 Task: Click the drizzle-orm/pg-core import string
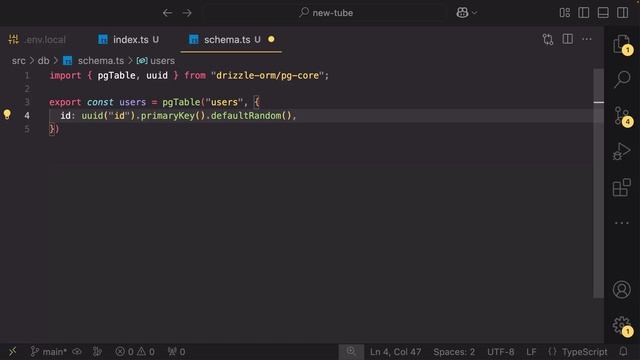click(x=267, y=76)
